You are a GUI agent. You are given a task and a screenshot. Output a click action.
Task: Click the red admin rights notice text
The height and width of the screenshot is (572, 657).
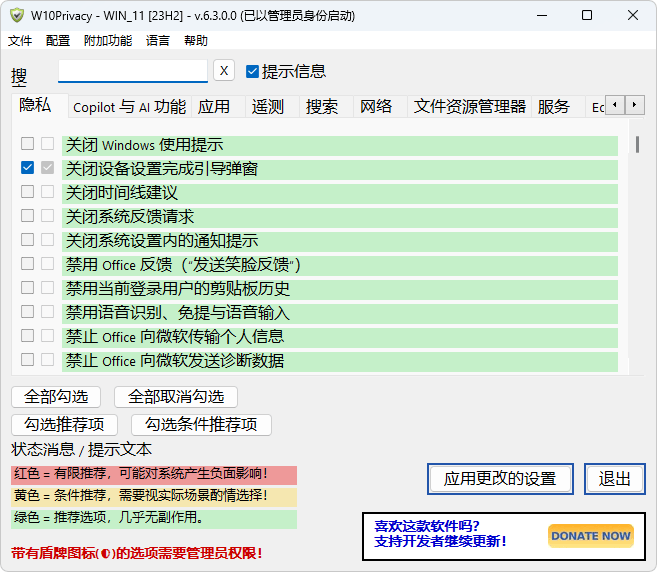[137, 554]
